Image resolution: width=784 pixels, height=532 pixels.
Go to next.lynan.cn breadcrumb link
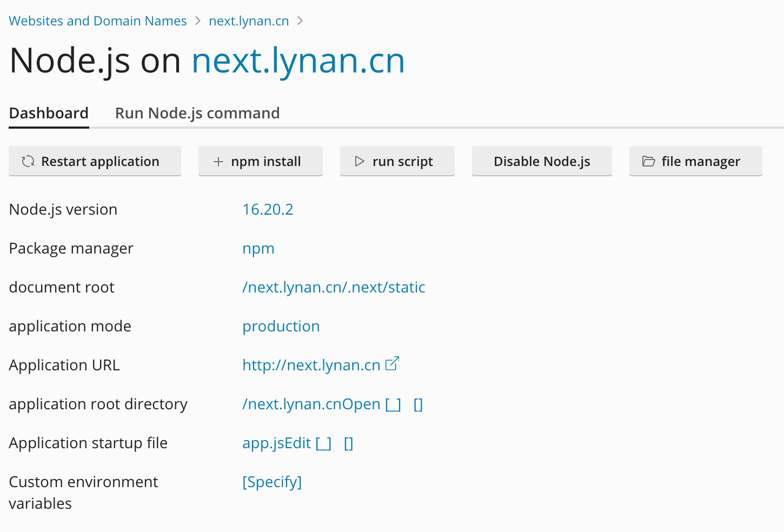pos(249,21)
